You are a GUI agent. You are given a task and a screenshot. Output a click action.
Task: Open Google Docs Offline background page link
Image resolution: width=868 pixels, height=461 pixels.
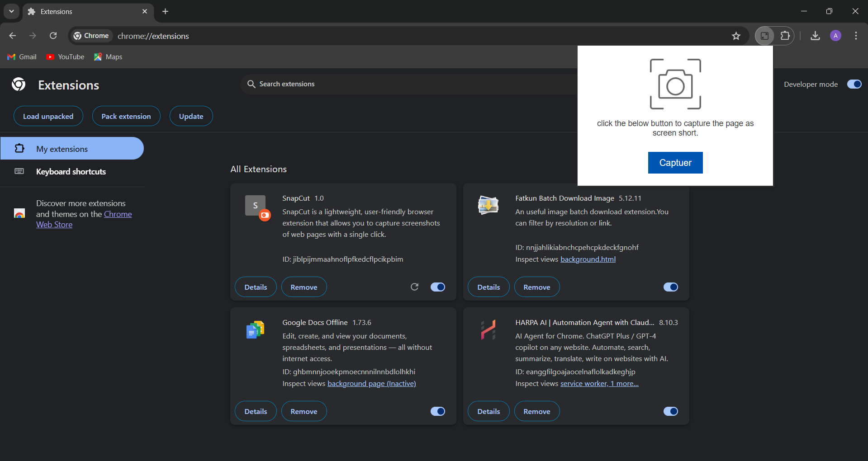[x=372, y=383]
